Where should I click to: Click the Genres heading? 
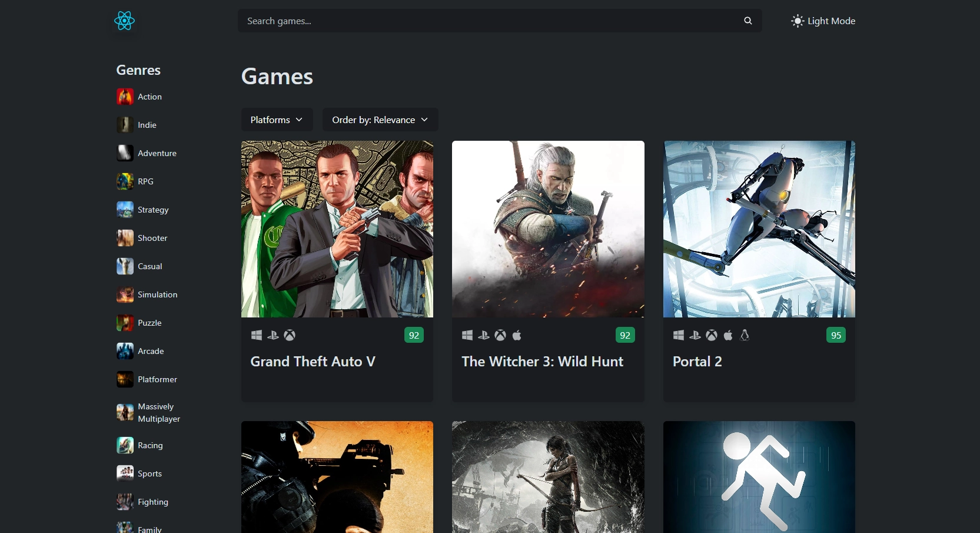(x=138, y=70)
